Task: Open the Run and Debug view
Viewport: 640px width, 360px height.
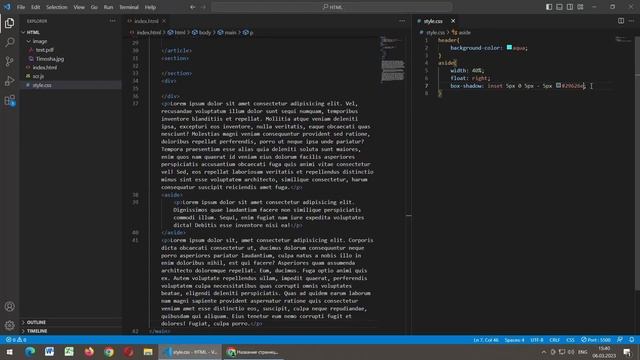Action: point(9,81)
